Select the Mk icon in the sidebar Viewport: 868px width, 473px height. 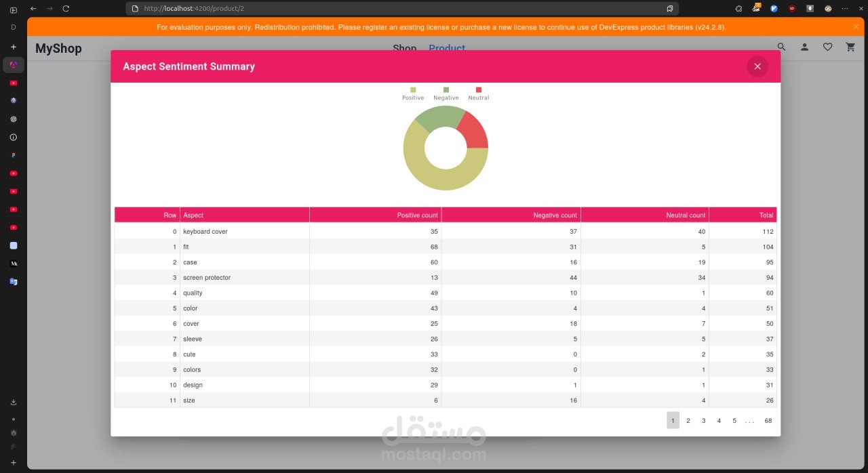pyautogui.click(x=14, y=263)
